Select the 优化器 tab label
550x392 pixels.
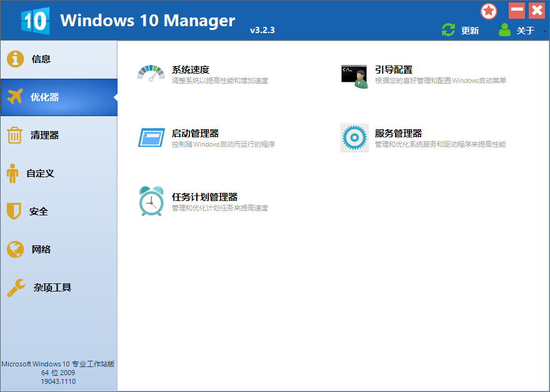(44, 97)
